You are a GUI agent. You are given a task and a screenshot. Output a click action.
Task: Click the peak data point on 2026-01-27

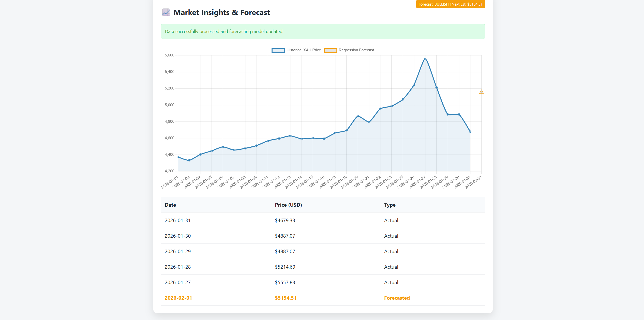(x=425, y=59)
